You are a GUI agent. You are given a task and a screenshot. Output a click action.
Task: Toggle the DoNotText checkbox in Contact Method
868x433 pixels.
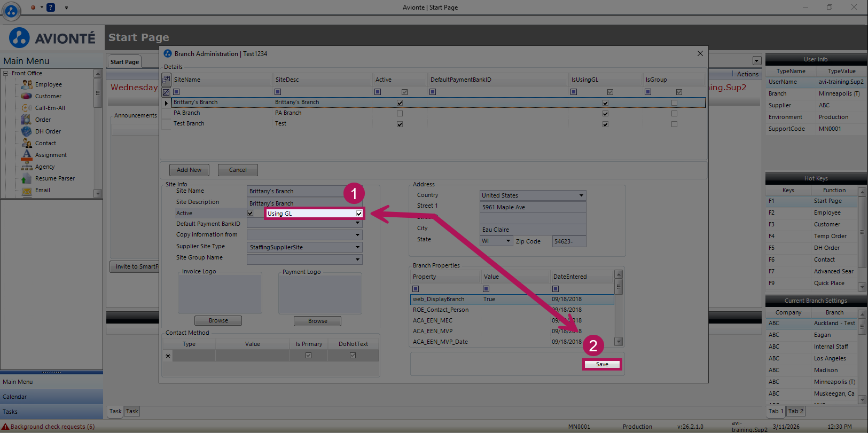click(x=353, y=356)
